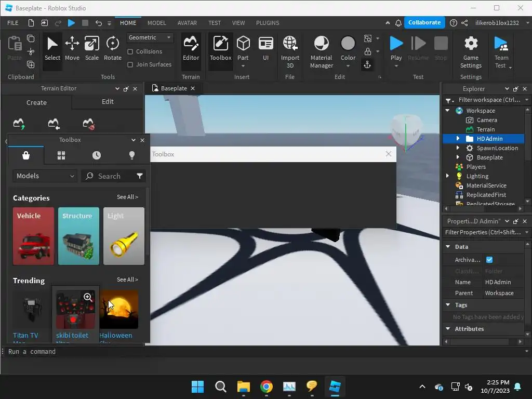Image resolution: width=532 pixels, height=399 pixels.
Task: Click the terrain Generate icon
Action: click(x=19, y=124)
